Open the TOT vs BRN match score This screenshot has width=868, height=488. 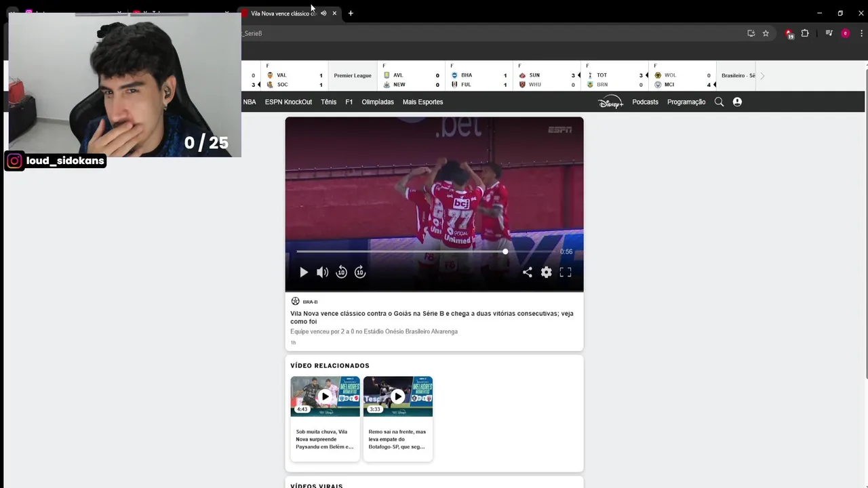click(x=614, y=75)
